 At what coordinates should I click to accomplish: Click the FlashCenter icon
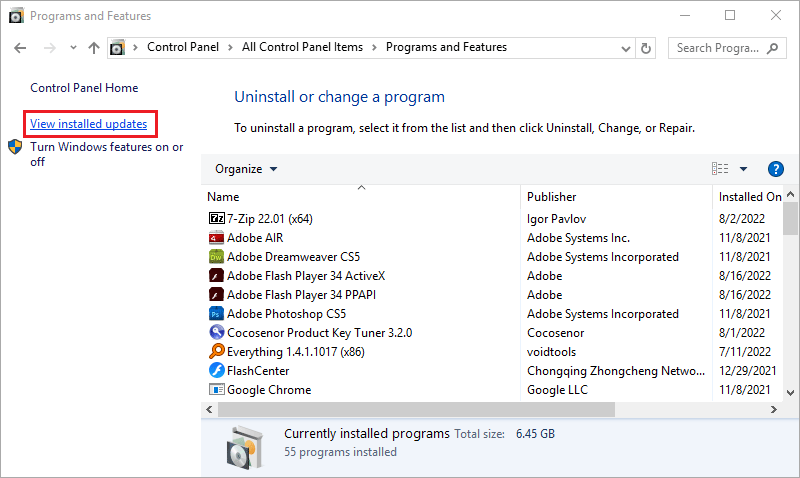pos(216,370)
